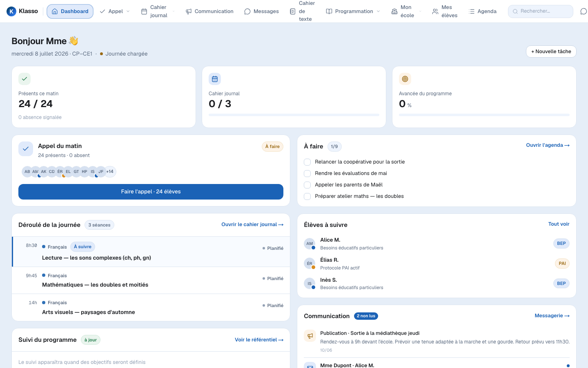Click the calendar icon in the Cahier journal card
588x368 pixels.
pyautogui.click(x=215, y=79)
